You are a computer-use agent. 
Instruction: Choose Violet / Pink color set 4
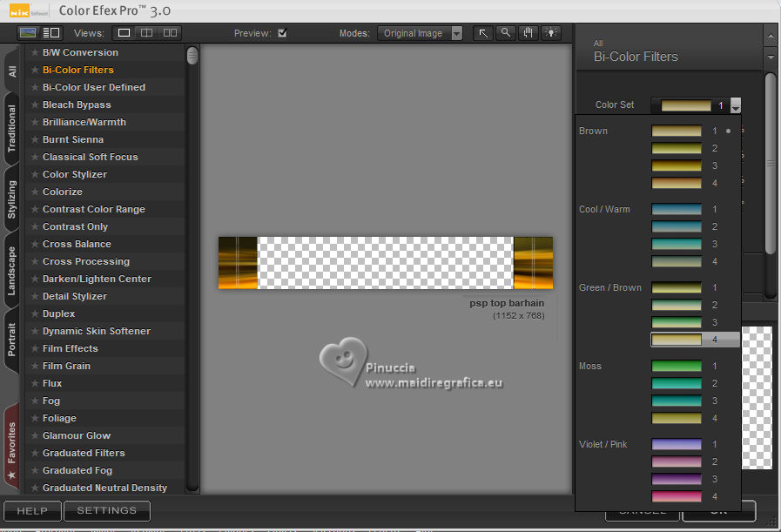(677, 496)
